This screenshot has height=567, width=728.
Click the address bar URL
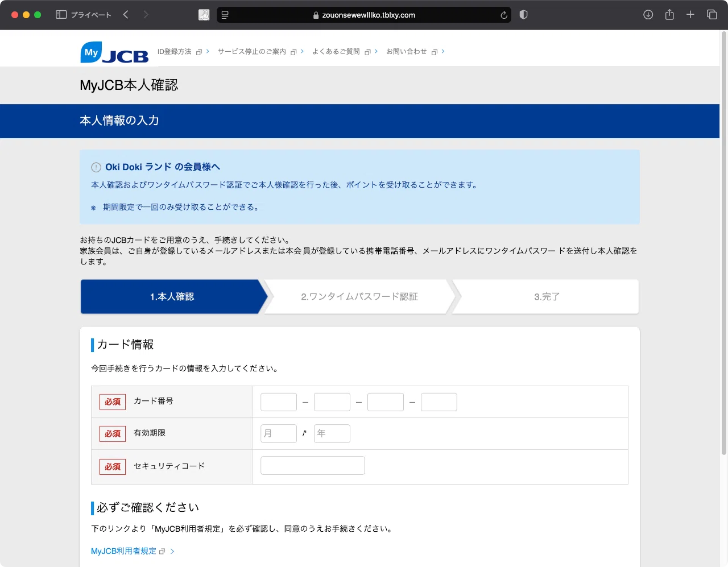click(369, 15)
